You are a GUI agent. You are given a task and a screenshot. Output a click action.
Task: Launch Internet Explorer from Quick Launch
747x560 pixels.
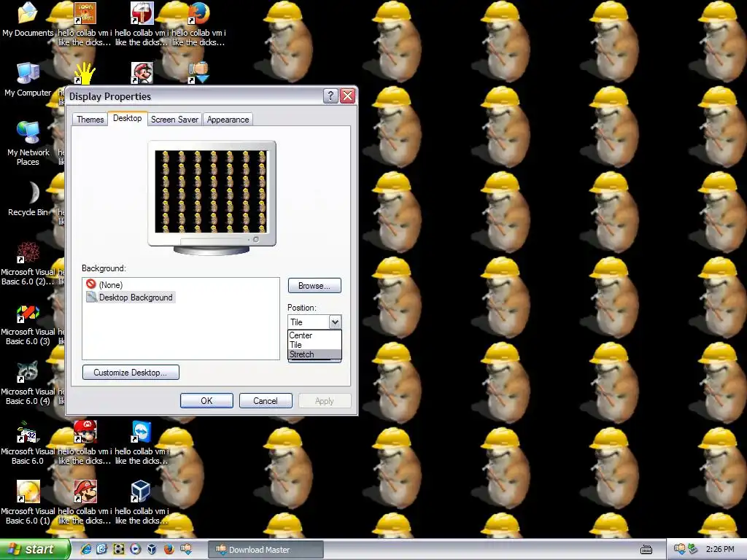pyautogui.click(x=86, y=549)
